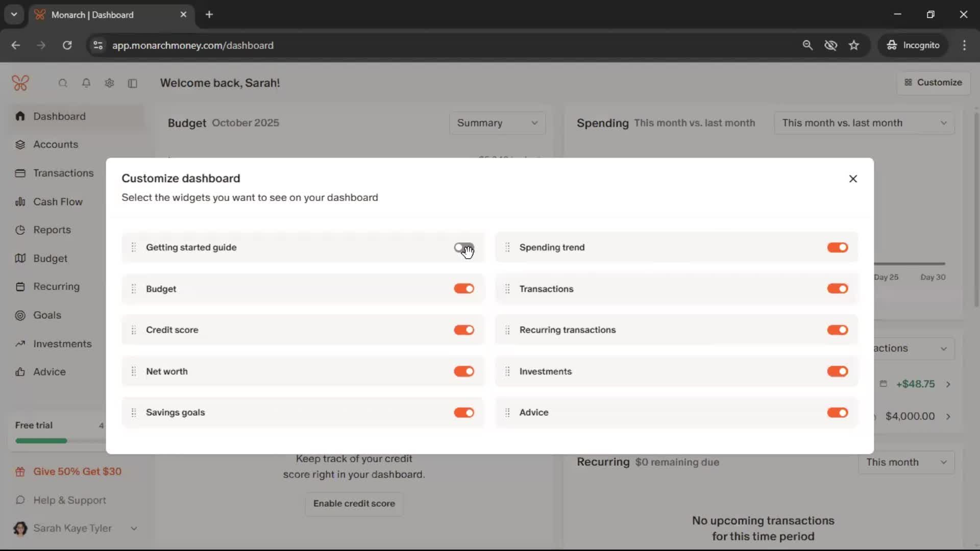Viewport: 980px width, 551px height.
Task: Enable the Getting started guide toggle
Action: pos(463,247)
